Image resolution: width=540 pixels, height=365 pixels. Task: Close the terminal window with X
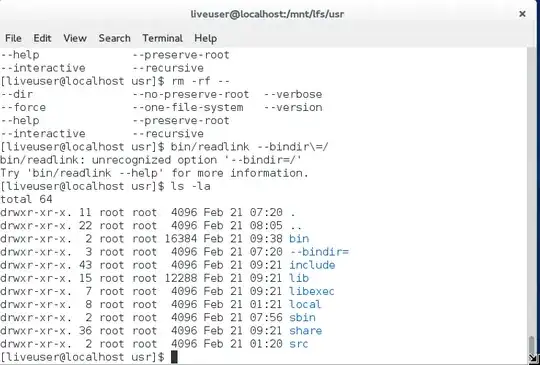coord(522,14)
